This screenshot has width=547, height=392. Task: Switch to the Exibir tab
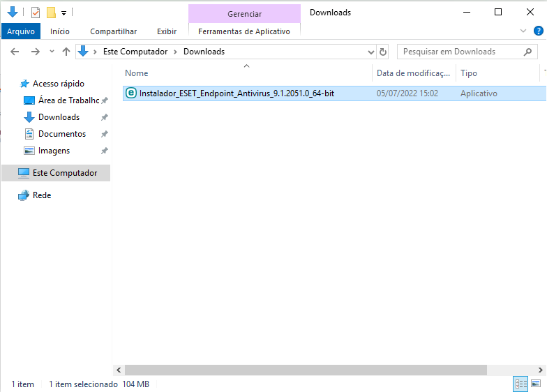[167, 31]
